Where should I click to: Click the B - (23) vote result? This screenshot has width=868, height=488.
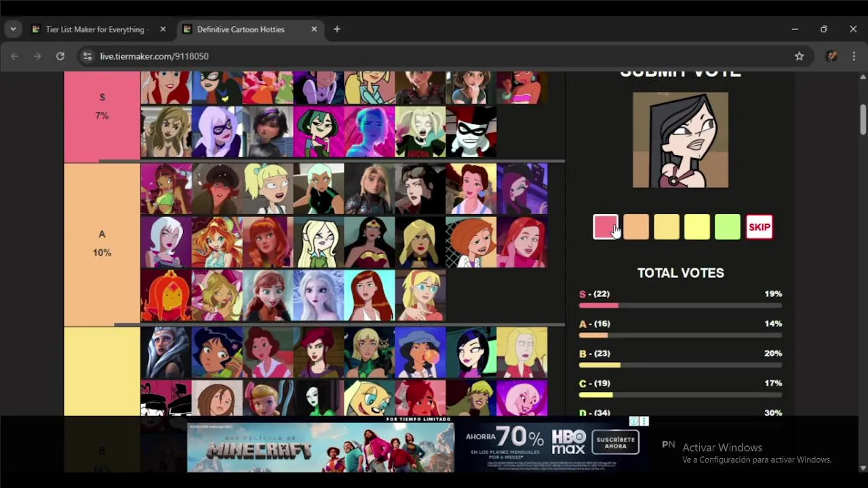[x=594, y=353]
